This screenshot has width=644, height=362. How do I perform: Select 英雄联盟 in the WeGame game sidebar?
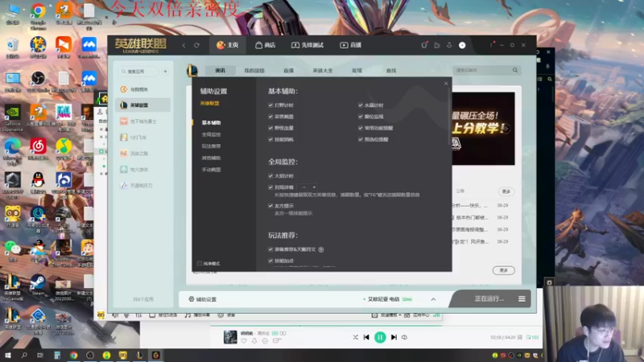[143, 105]
